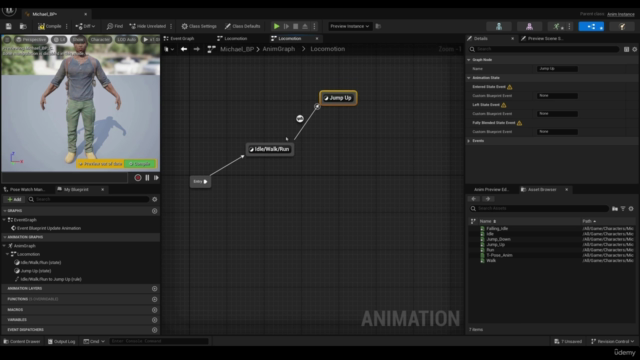The image size is (640, 360).
Task: Click the green Compile button in viewport
Action: [x=140, y=164]
